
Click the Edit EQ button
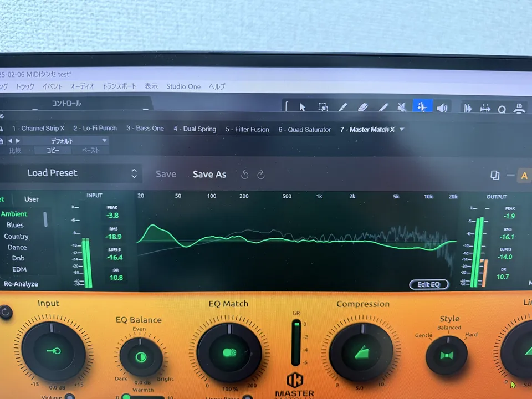[x=428, y=284]
